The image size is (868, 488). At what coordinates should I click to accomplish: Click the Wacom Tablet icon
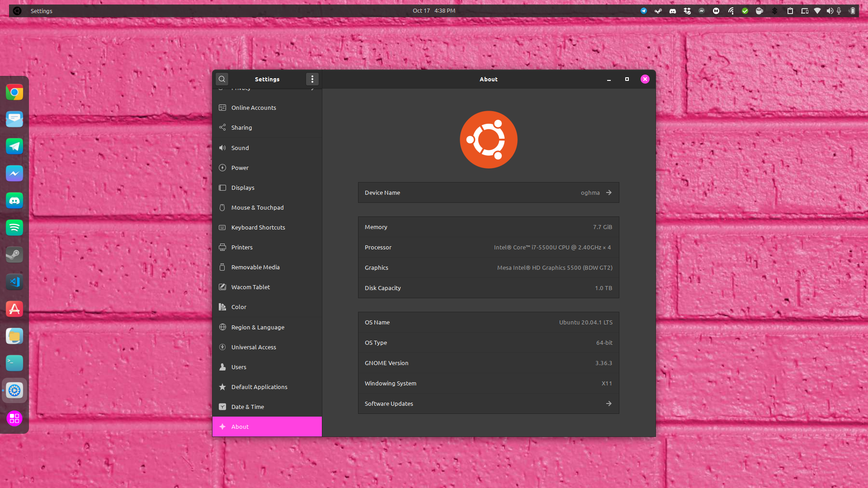(222, 287)
